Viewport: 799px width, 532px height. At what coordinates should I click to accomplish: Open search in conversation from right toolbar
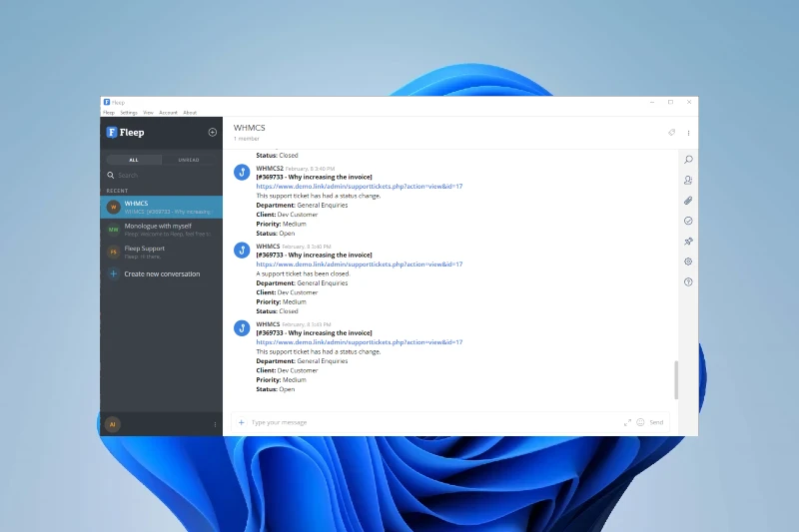(688, 160)
